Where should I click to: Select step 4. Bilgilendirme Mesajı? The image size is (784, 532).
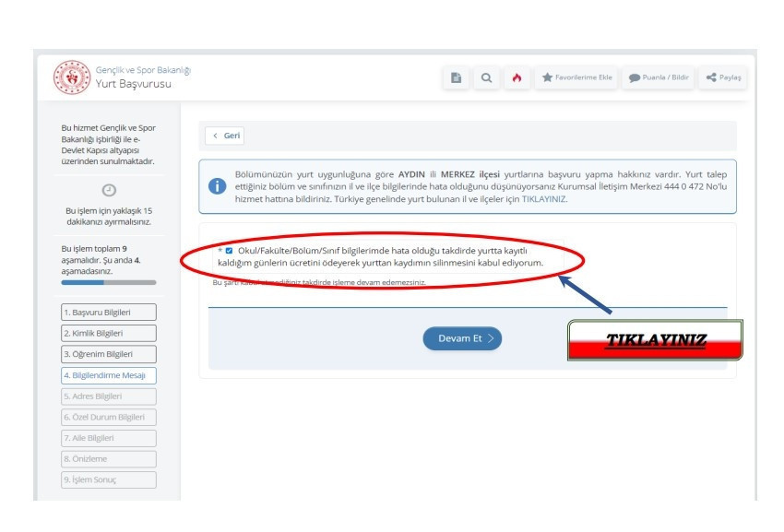click(109, 375)
